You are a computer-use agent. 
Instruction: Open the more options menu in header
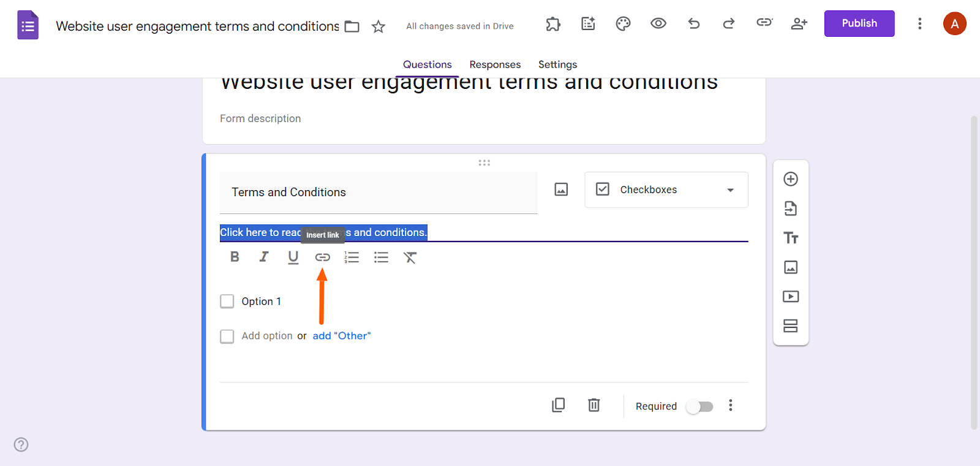point(919,24)
